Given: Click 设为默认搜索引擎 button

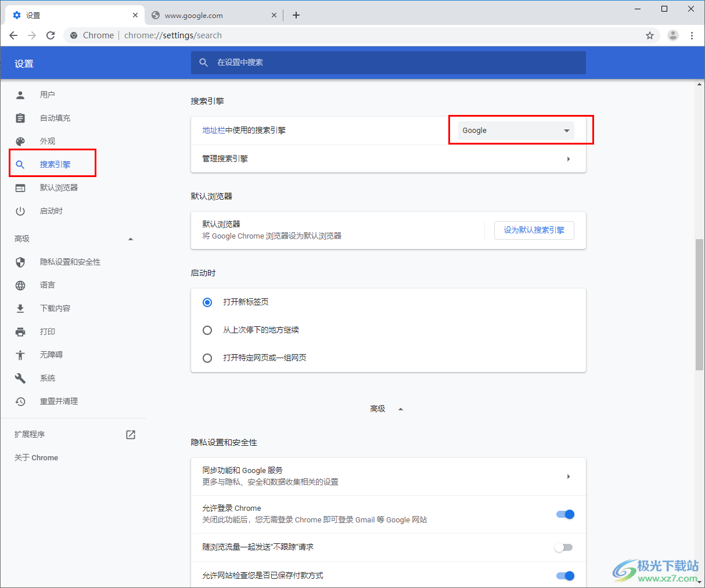Looking at the screenshot, I should [534, 230].
